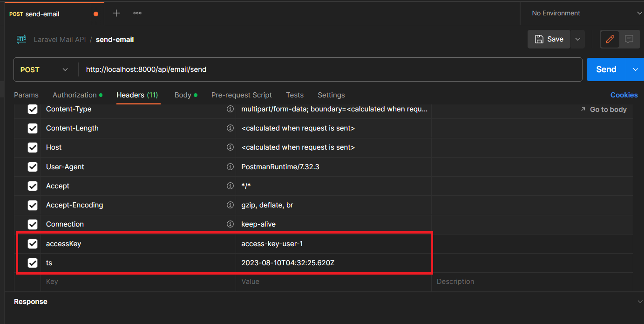This screenshot has height=324, width=644.
Task: Click the empty Description input field
Action: (532, 282)
